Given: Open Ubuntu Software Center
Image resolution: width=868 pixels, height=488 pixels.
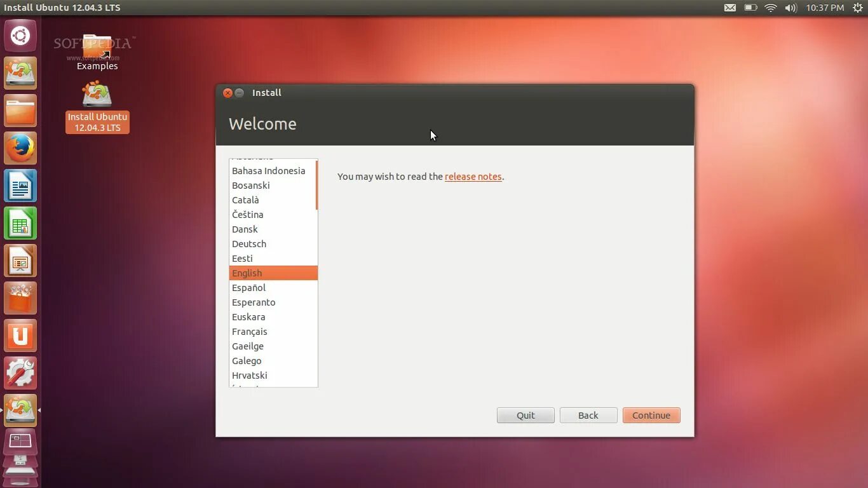Looking at the screenshot, I should coord(20,298).
